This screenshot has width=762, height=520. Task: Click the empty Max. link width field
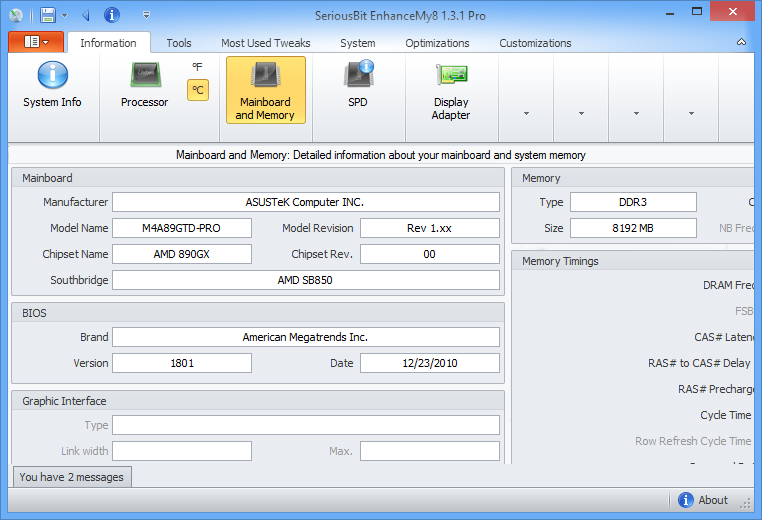point(430,451)
